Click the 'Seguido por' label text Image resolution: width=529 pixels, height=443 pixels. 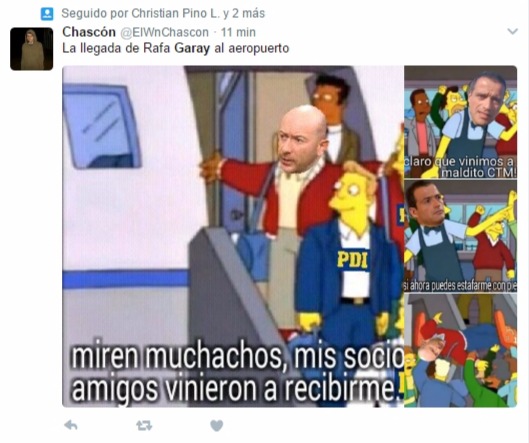[95, 13]
